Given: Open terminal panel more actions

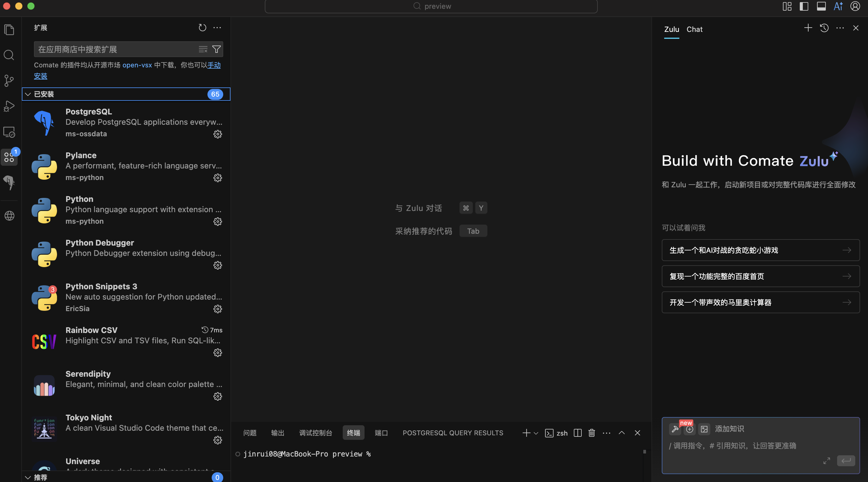Looking at the screenshot, I should pos(607,433).
